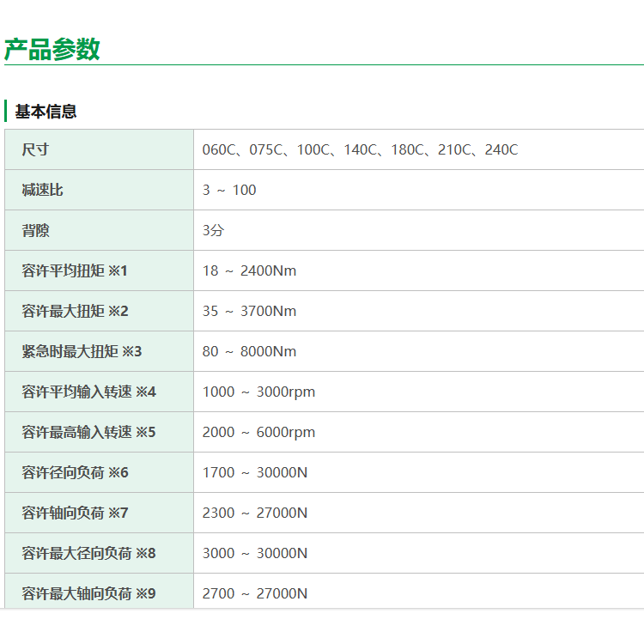Screen dimensions: 644x644
Task: Click the 容许最大径向负荷 ※8 label
Action: 88,553
